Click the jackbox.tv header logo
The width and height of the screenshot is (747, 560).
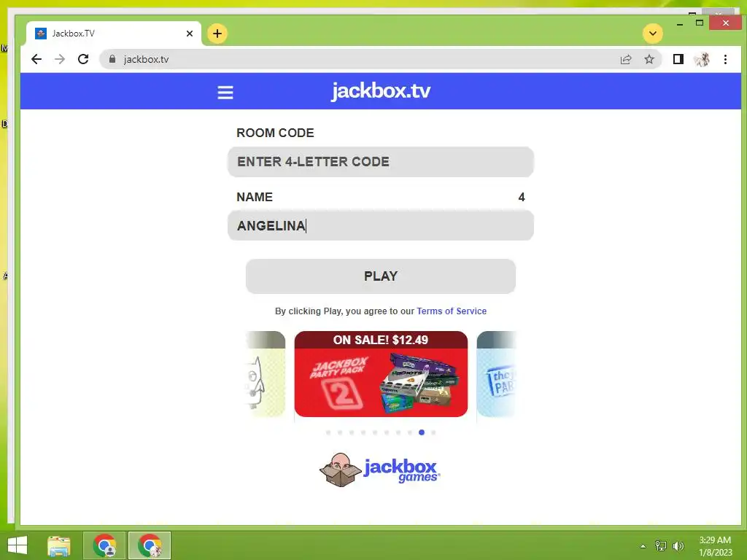click(x=381, y=90)
